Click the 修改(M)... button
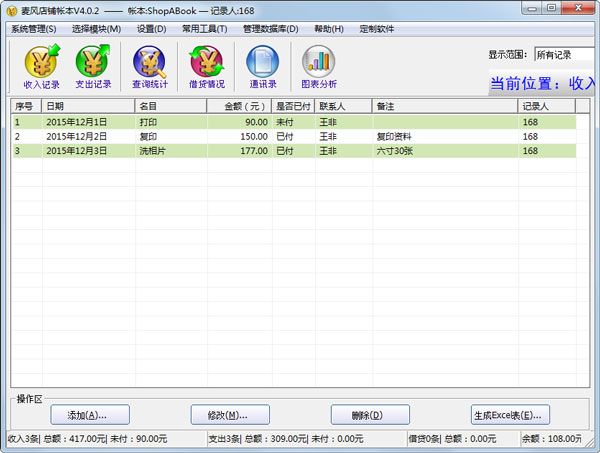600x453 pixels. (x=230, y=415)
